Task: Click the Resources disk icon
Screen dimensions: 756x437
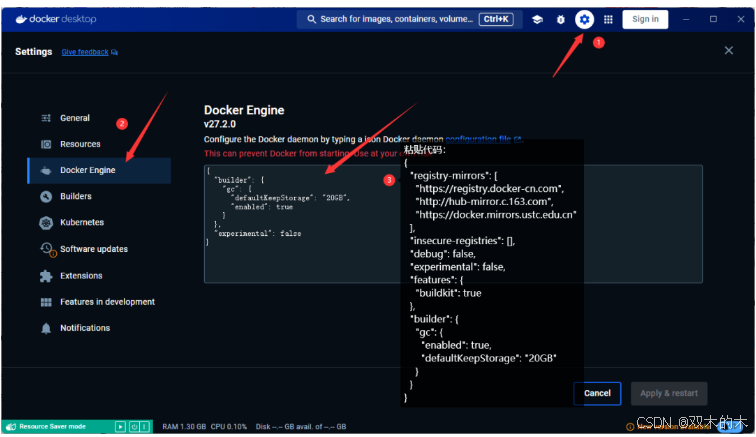Action: [46, 144]
